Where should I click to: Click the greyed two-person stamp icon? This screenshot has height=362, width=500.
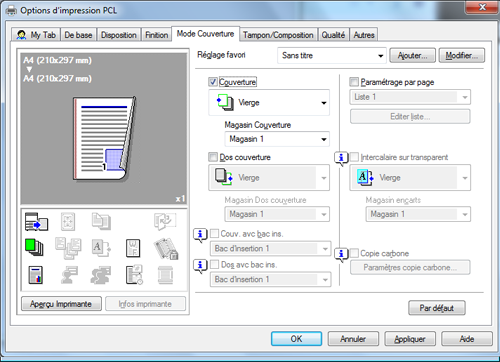pyautogui.click(x=101, y=275)
